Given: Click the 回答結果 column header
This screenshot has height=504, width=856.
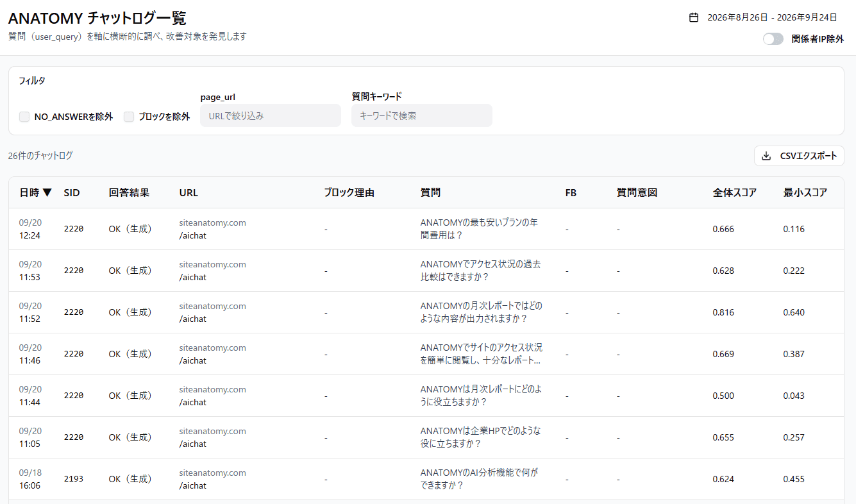Looking at the screenshot, I should pos(129,192).
